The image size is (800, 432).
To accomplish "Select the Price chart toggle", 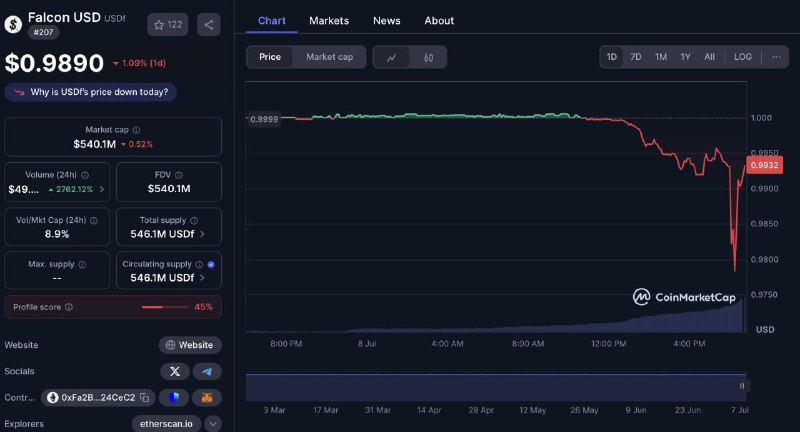I will [270, 57].
